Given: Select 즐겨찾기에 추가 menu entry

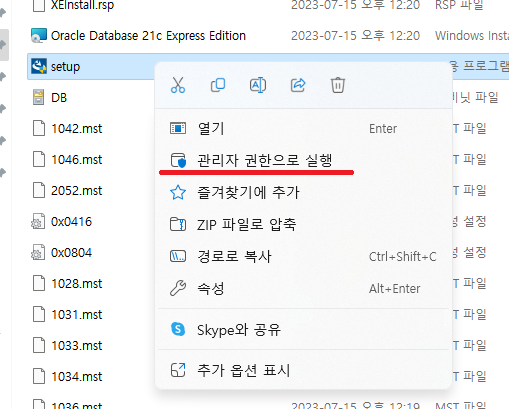Looking at the screenshot, I should coord(304,192).
